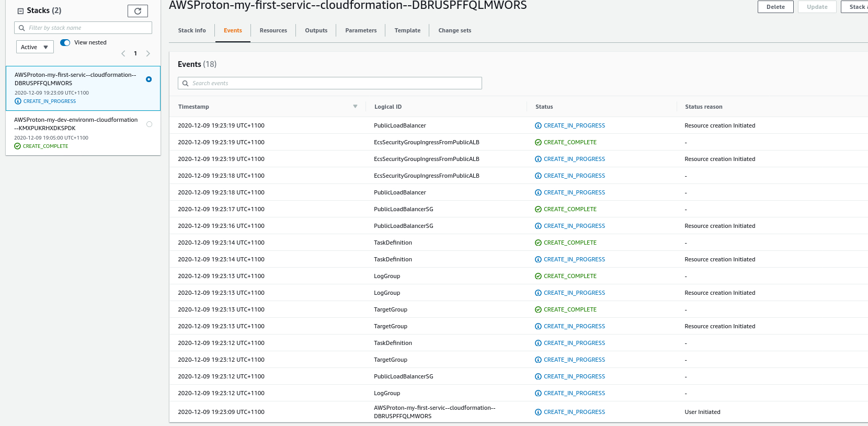The image size is (868, 426).
Task: Toggle the View nested switch
Action: pyautogui.click(x=65, y=42)
